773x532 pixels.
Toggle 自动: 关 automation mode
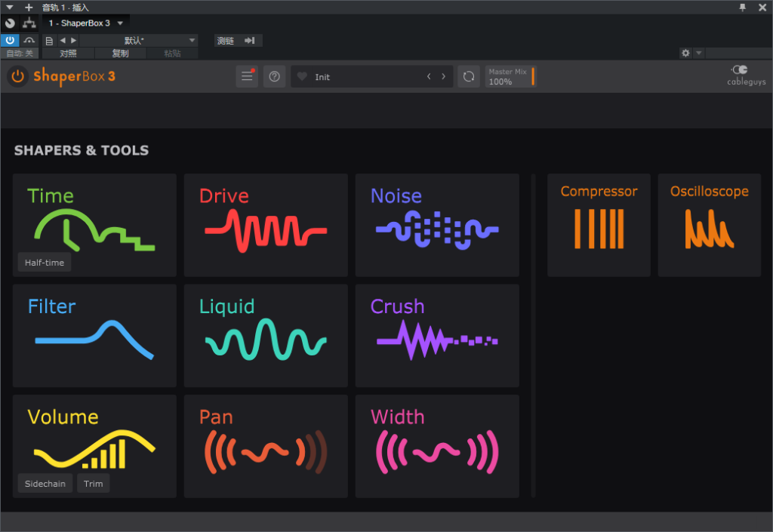pos(20,53)
